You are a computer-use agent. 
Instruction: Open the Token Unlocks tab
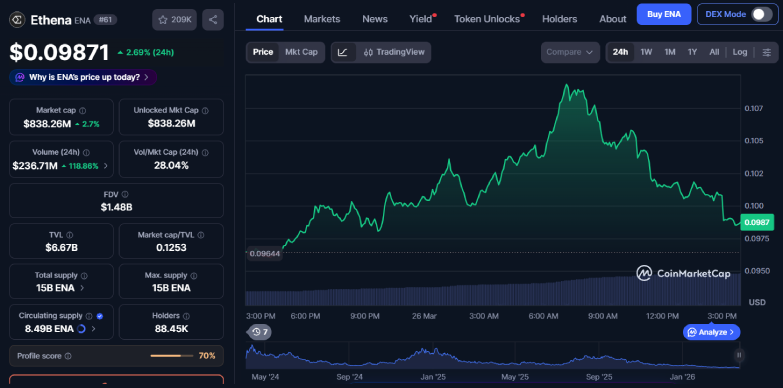click(x=487, y=19)
